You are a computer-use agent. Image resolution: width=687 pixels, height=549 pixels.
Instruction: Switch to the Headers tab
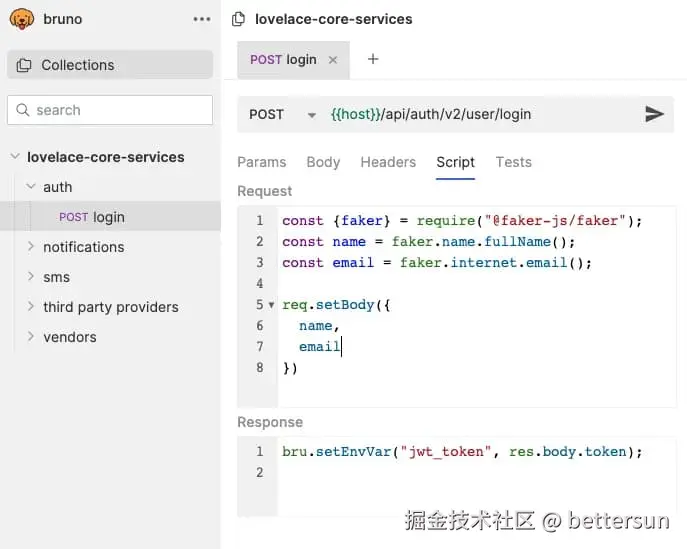tap(388, 162)
